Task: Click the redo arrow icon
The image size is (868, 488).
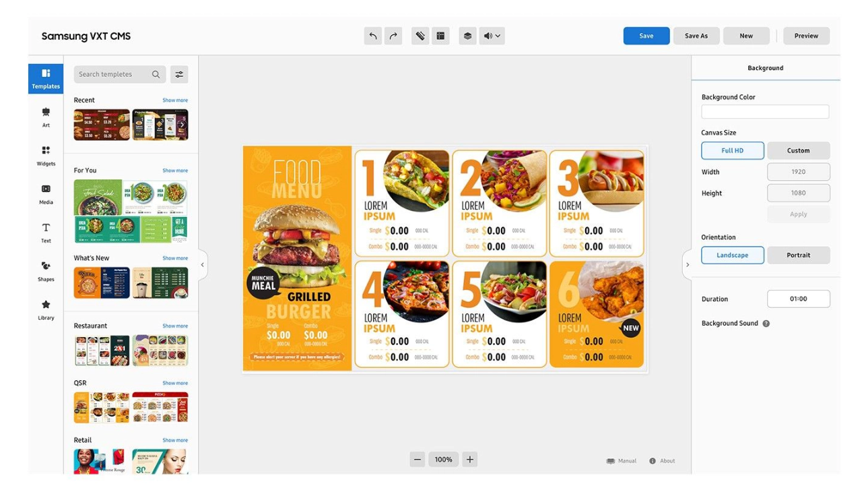Action: pyautogui.click(x=393, y=36)
